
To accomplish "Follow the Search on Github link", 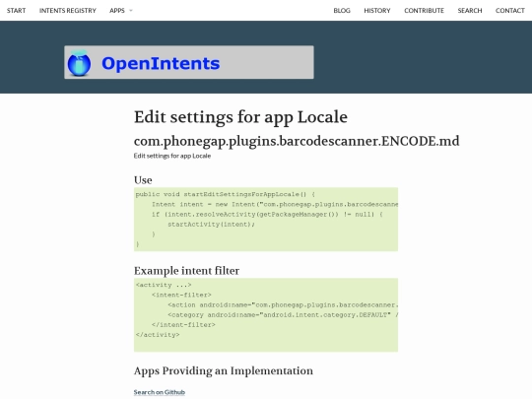I will coord(160,392).
